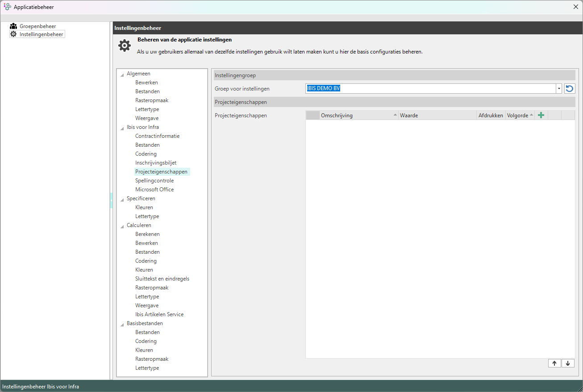Screen dimensions: 583x392
Task: Click the move down arrow button
Action: click(x=568, y=363)
